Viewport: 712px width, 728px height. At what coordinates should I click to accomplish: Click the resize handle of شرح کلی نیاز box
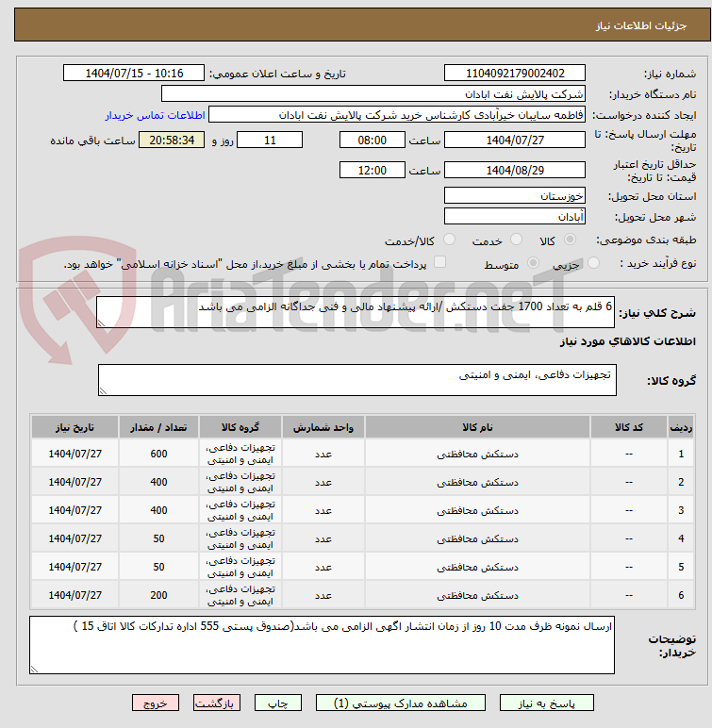pyautogui.click(x=101, y=323)
